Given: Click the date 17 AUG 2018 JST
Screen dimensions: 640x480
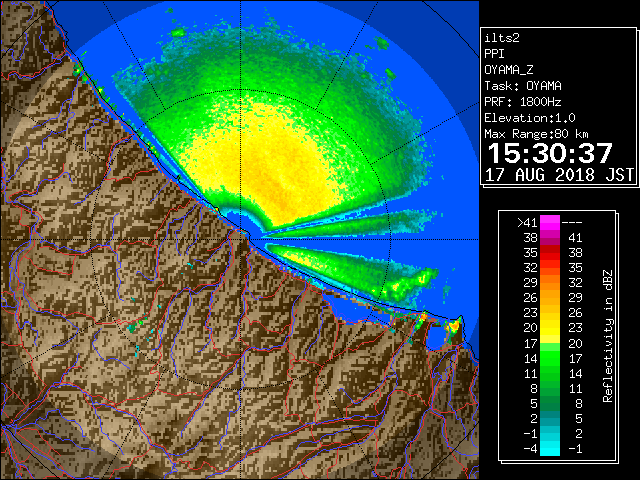Looking at the screenshot, I should (x=560, y=175).
